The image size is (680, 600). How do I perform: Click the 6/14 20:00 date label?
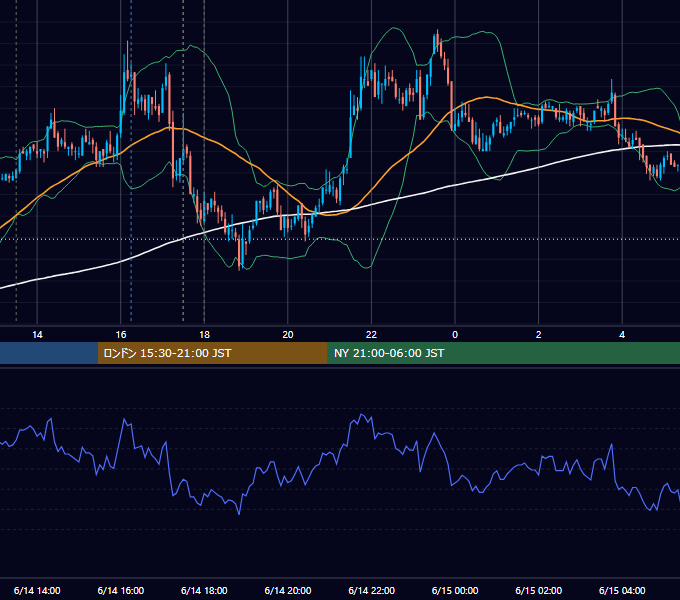(288, 590)
